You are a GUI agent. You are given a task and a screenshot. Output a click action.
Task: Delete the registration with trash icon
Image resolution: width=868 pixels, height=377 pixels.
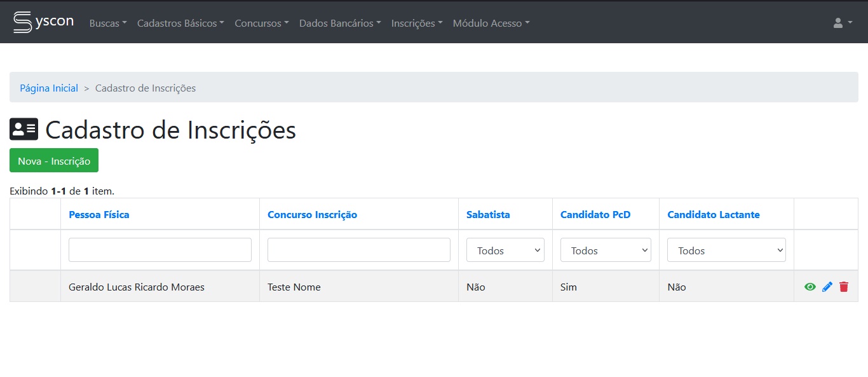843,287
